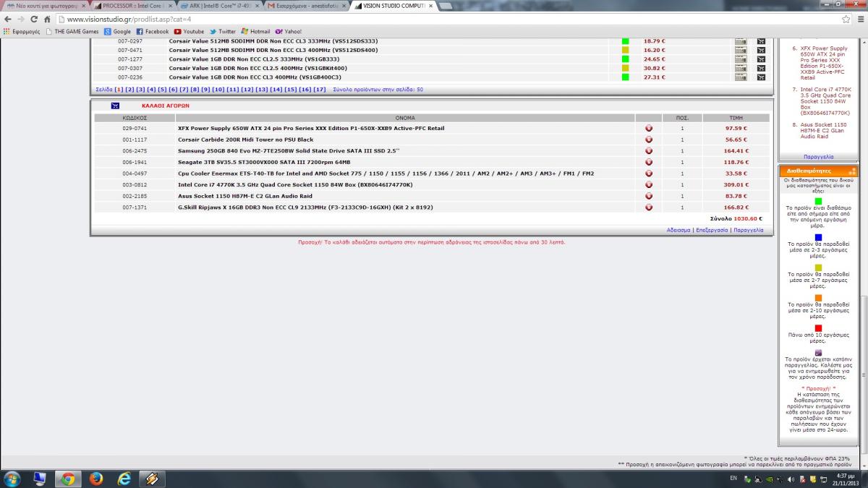
Task: Go to product page 10
Action: coord(218,90)
